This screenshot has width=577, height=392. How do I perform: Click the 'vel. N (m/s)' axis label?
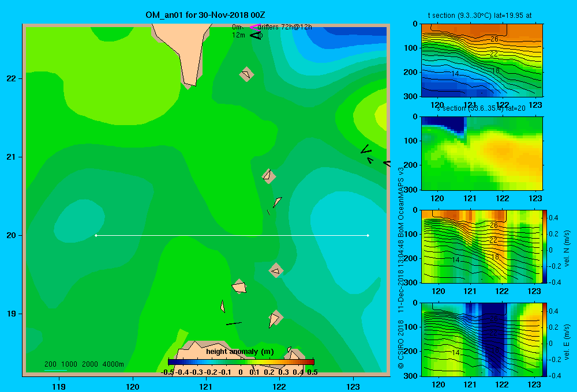[567, 248]
